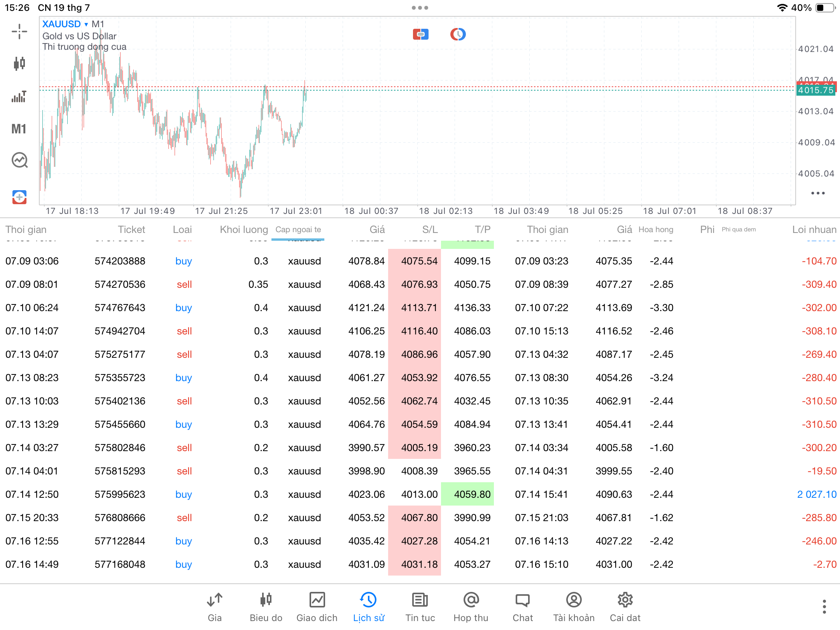The height and width of the screenshot is (630, 840).
Task: Tap the three dots at top center
Action: (x=420, y=8)
